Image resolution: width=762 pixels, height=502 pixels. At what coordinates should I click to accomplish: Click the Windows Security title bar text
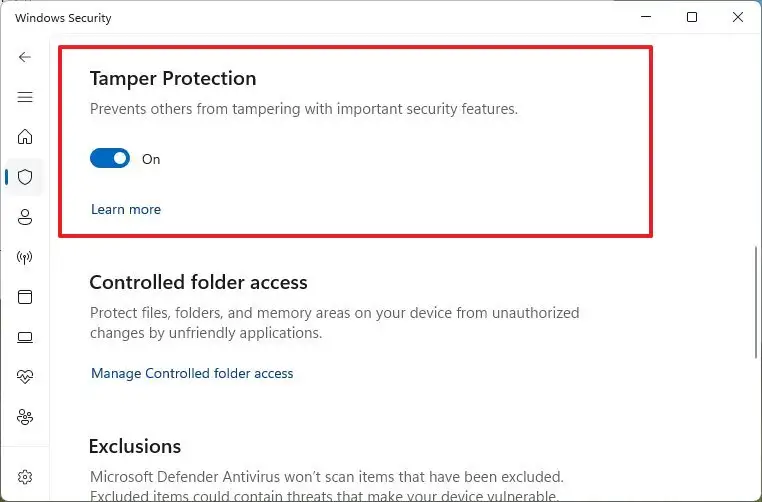click(63, 18)
